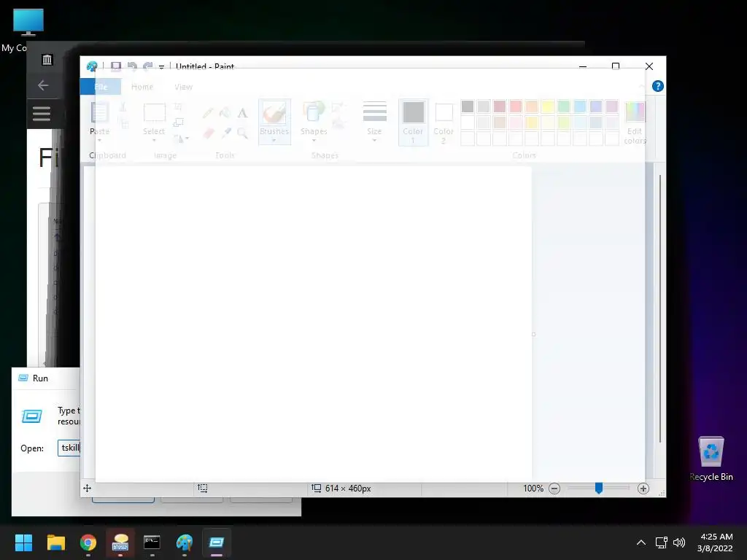Open hamburger menu in background window
This screenshot has width=747, height=560.
pos(42,113)
